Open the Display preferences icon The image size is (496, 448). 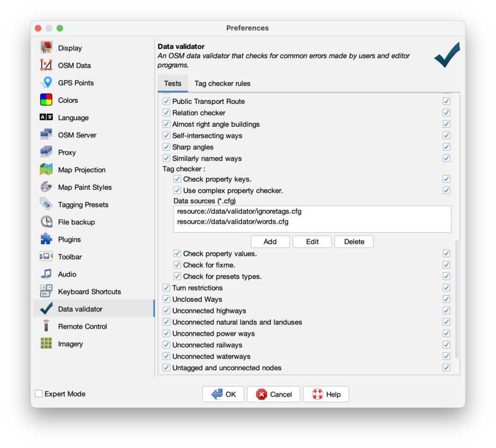46,48
